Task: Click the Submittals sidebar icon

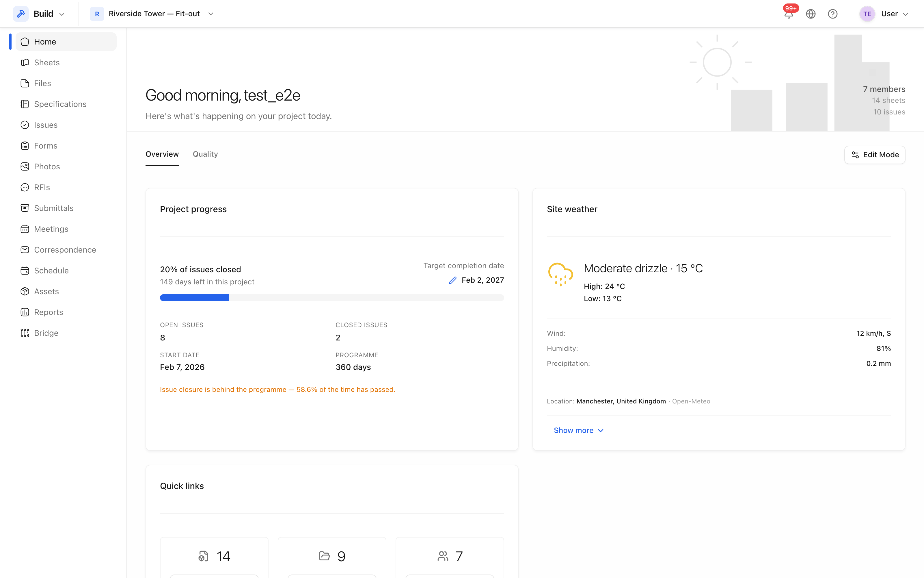Action: 25,208
